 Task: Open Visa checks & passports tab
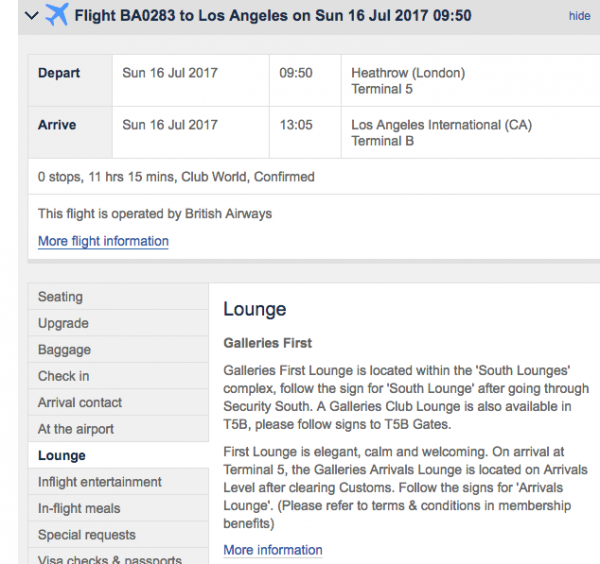118,557
